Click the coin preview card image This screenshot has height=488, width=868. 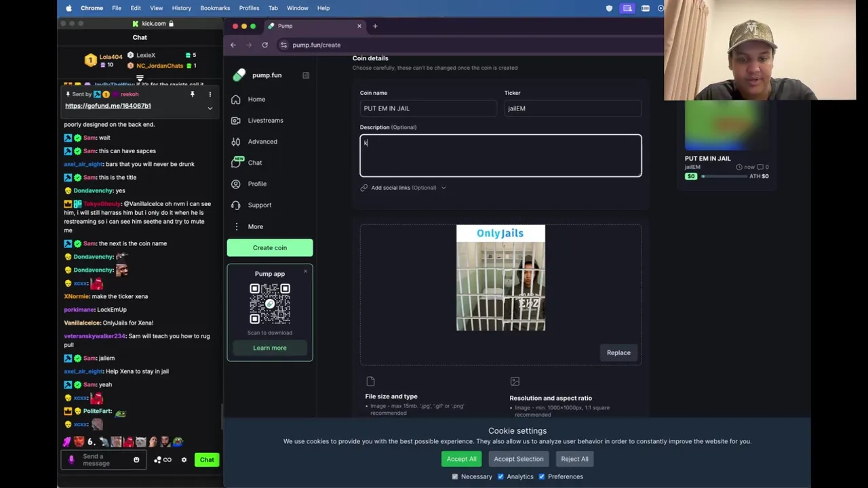tap(726, 125)
